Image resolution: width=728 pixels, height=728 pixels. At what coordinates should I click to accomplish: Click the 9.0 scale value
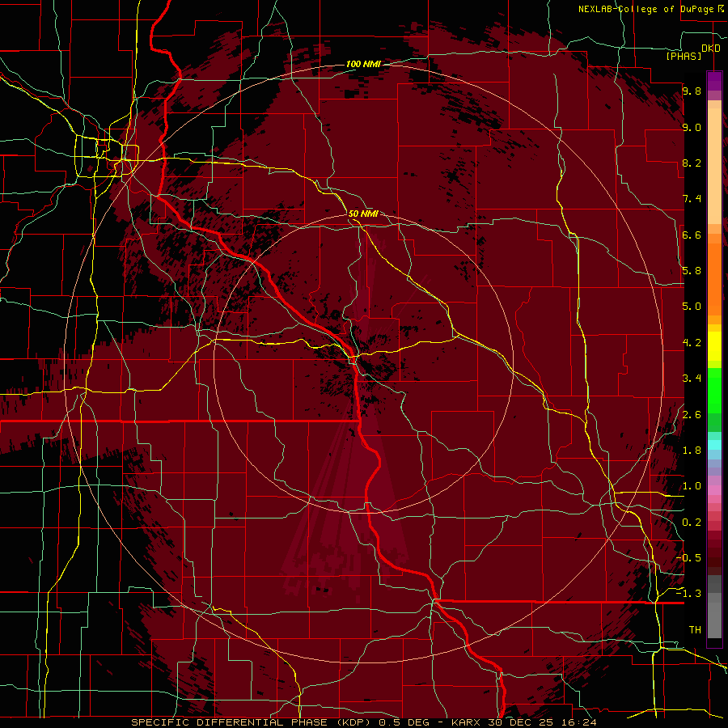[692, 128]
